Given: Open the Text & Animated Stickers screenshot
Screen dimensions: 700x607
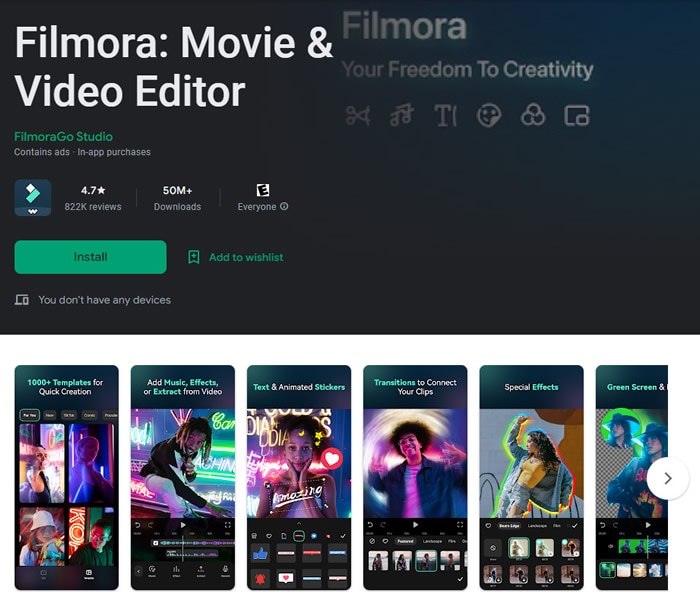Looking at the screenshot, I should pos(299,478).
